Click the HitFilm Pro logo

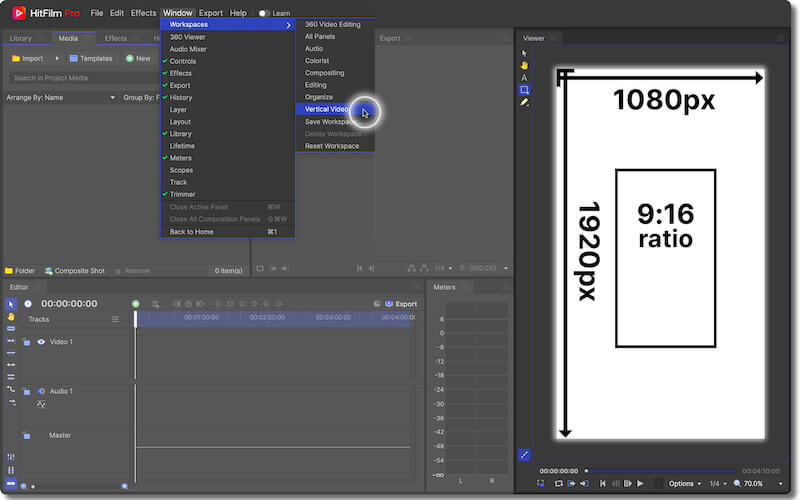[x=19, y=13]
